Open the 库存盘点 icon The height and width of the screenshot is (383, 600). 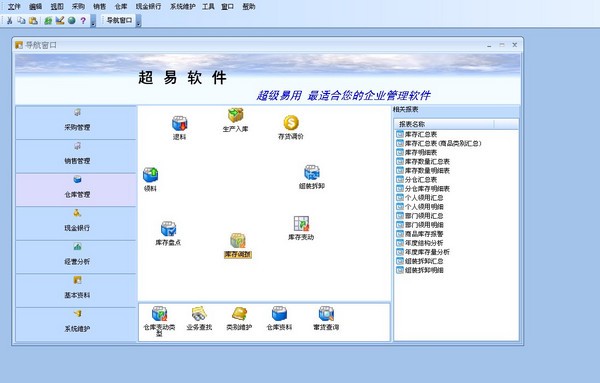[168, 229]
